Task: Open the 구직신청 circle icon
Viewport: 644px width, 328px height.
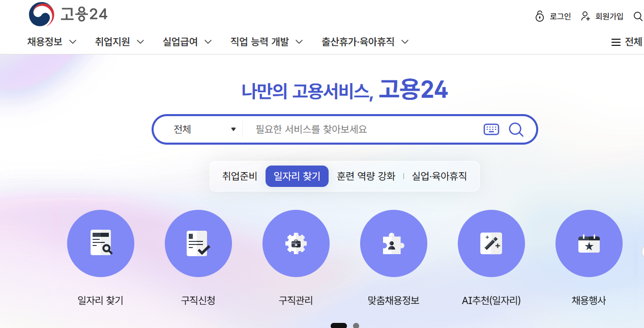Action: 198,243
